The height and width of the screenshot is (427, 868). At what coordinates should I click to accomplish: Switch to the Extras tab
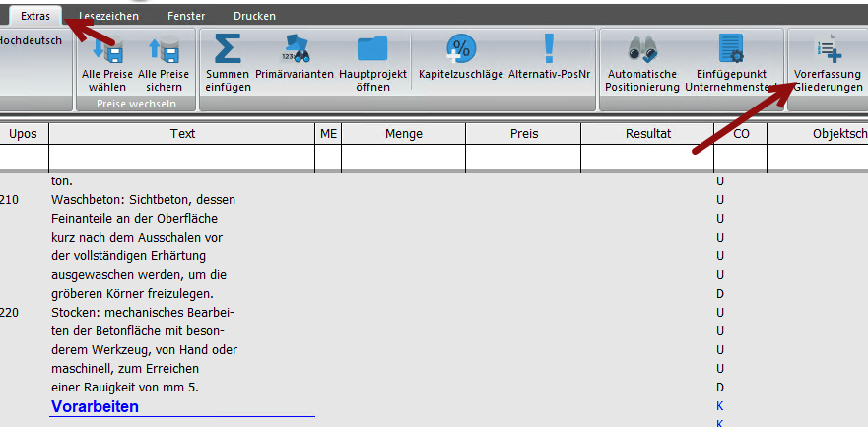35,16
